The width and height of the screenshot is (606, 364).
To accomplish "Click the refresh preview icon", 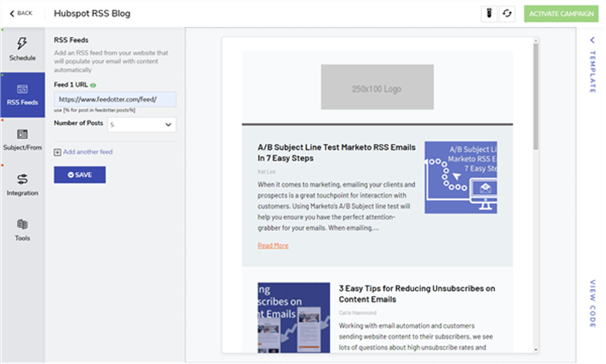I will pyautogui.click(x=507, y=14).
